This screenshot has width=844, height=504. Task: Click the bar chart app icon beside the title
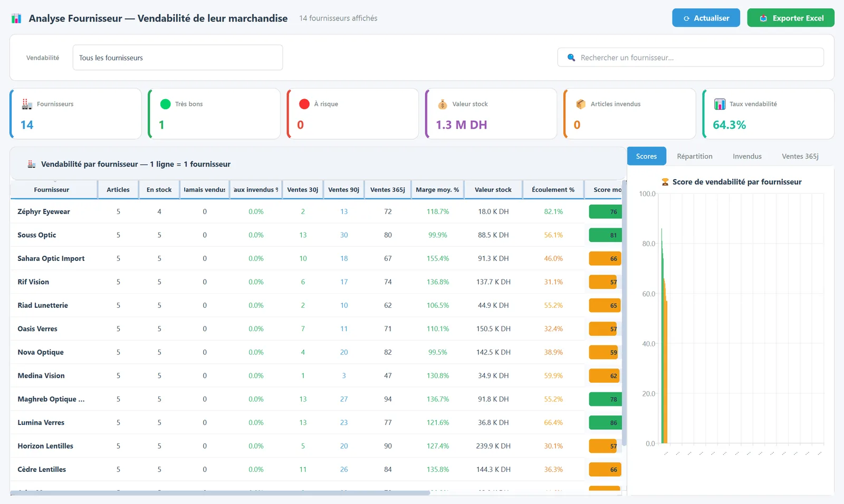(16, 18)
